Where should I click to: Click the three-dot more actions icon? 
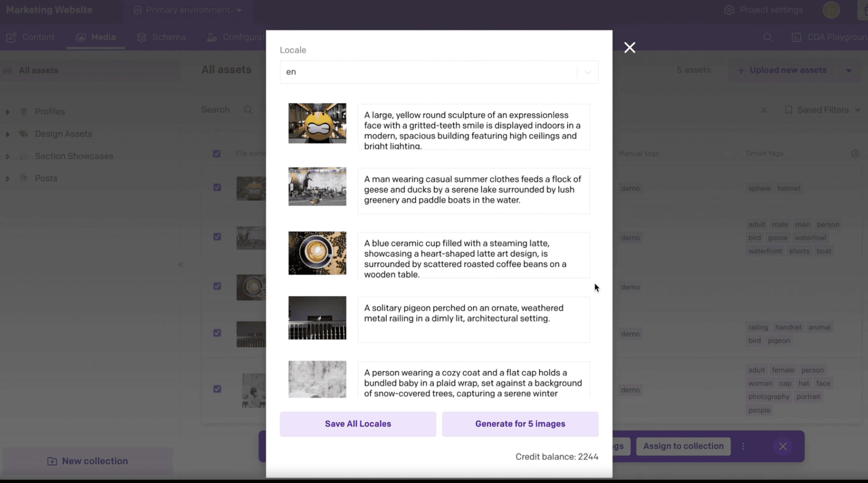click(743, 446)
